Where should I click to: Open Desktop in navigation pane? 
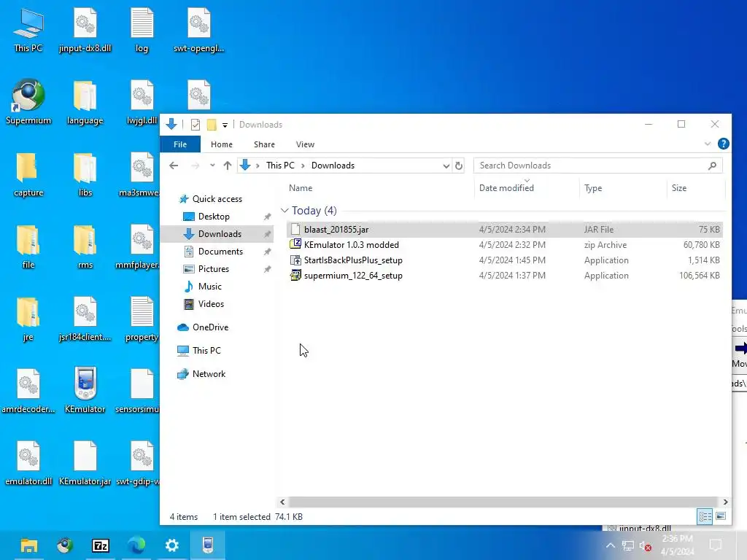214,217
